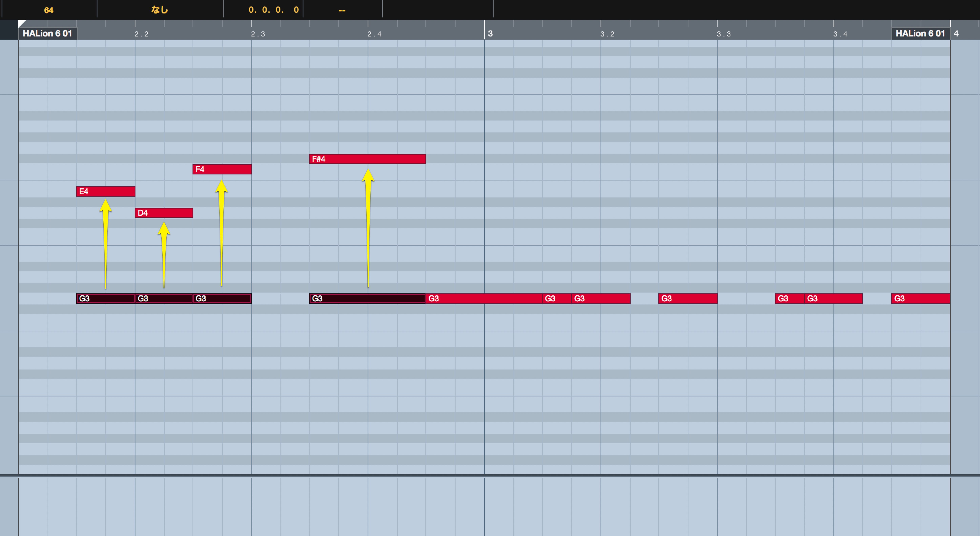Select the D4 note
Image resolution: width=980 pixels, height=536 pixels.
pyautogui.click(x=164, y=213)
